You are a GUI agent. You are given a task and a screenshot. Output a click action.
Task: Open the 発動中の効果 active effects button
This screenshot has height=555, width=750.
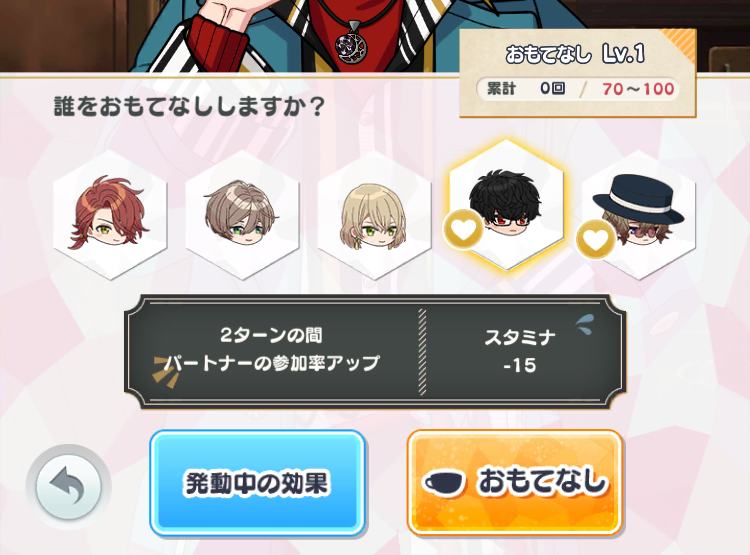[x=258, y=483]
